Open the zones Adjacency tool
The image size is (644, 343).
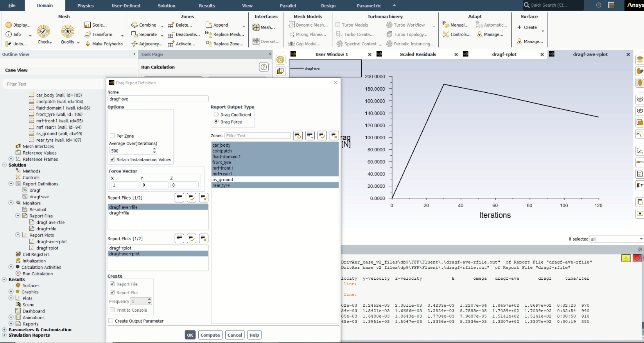pyautogui.click(x=147, y=44)
